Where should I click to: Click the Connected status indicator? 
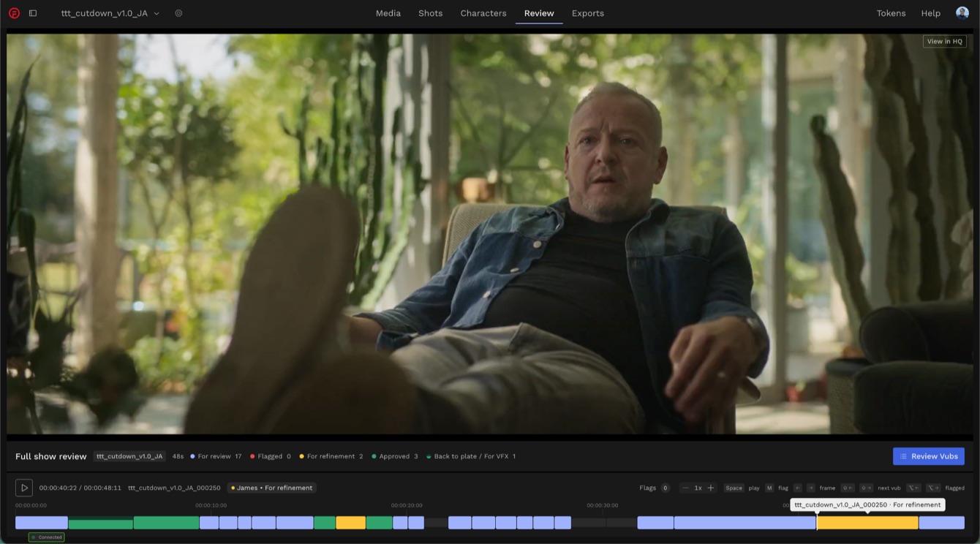point(47,537)
